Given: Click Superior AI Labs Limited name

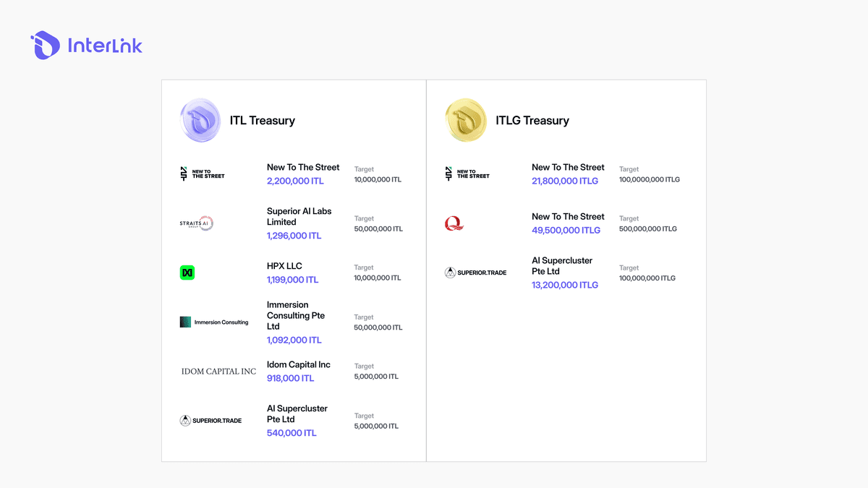Looking at the screenshot, I should tap(299, 216).
